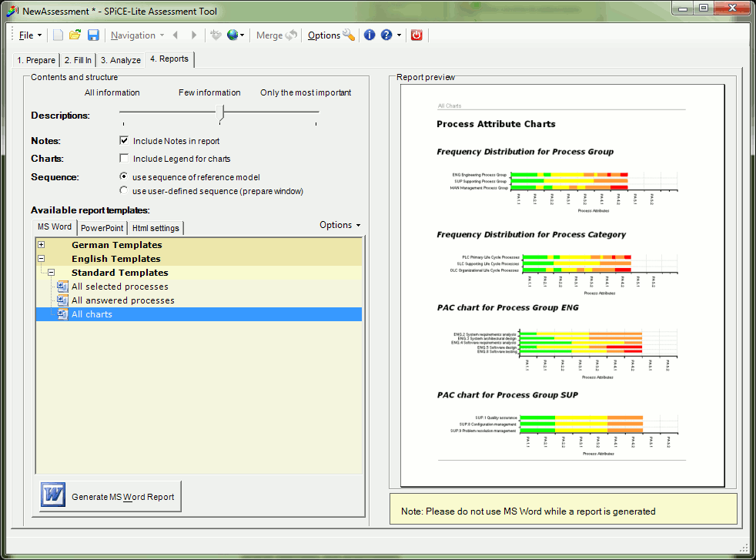Minimize the SPiCE-Lite window
The height and width of the screenshot is (560, 756).
point(683,8)
